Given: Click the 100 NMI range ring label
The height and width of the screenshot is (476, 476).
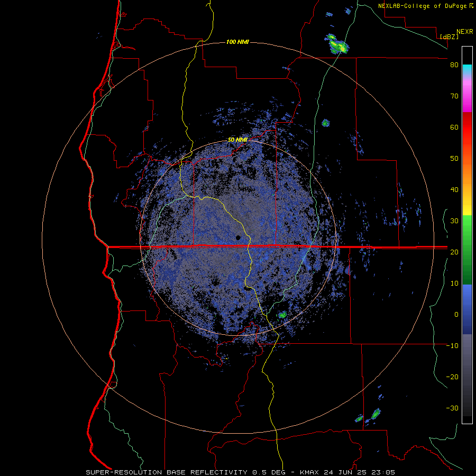Looking at the screenshot, I should pyautogui.click(x=237, y=42).
